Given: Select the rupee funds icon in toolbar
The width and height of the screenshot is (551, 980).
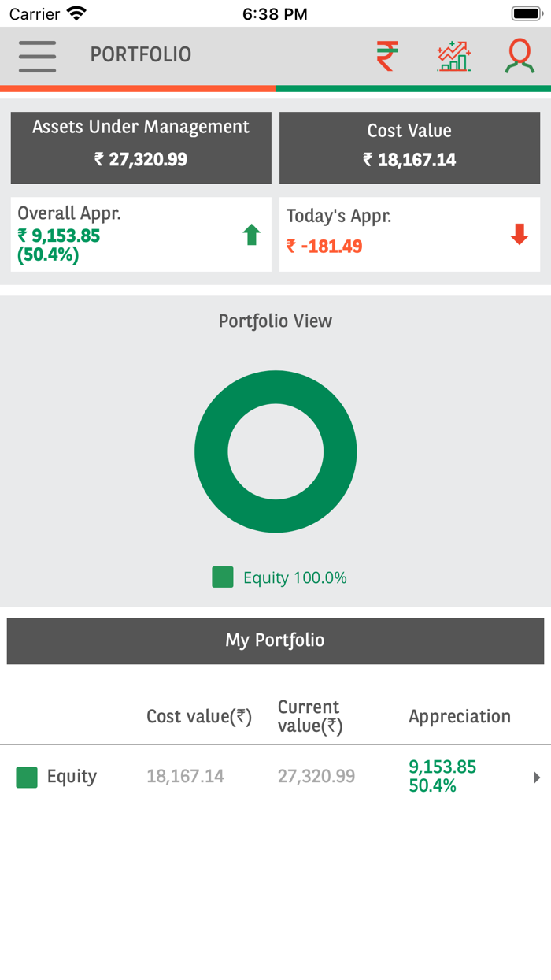Looking at the screenshot, I should (x=385, y=55).
